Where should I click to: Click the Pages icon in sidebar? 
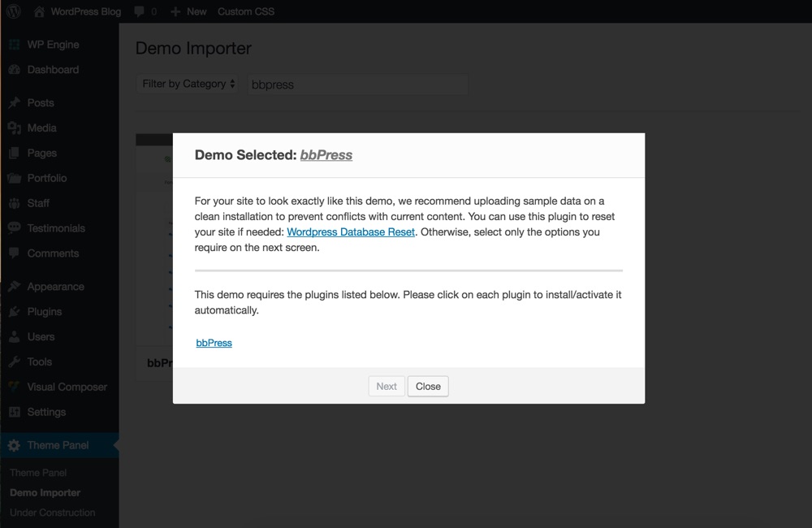point(15,153)
